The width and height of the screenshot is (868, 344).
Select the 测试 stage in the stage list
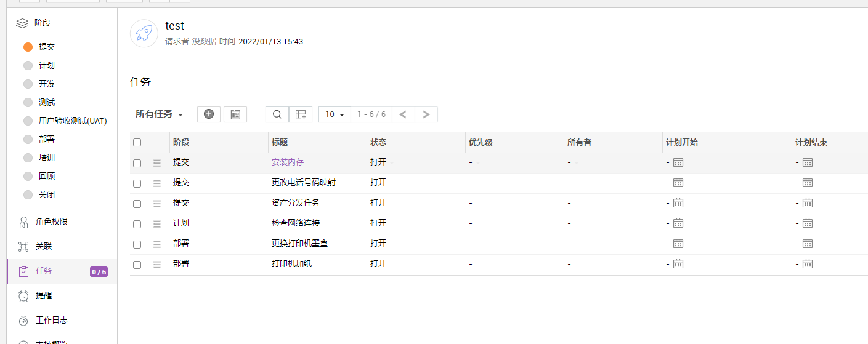[x=47, y=102]
